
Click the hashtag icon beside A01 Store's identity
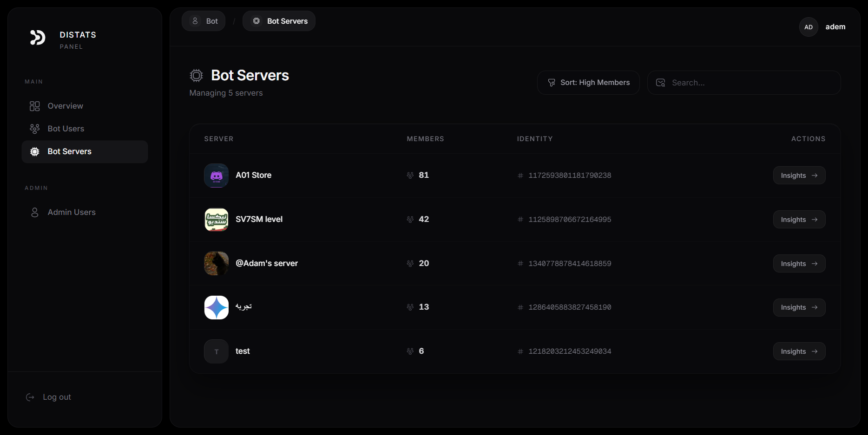(520, 175)
